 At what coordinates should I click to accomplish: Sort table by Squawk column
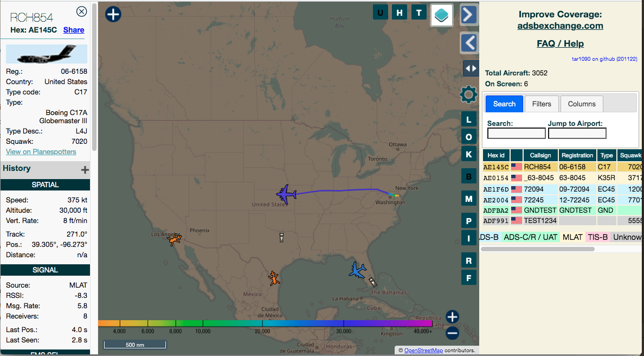(630, 155)
